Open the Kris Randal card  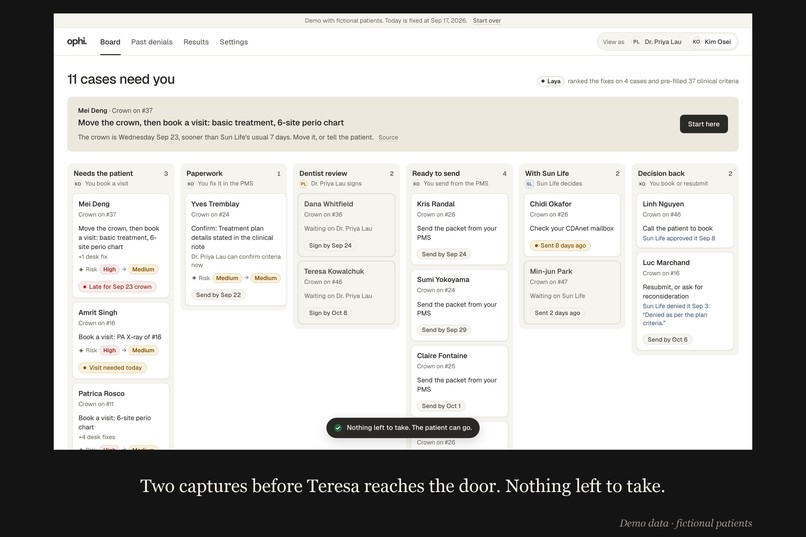pyautogui.click(x=460, y=229)
